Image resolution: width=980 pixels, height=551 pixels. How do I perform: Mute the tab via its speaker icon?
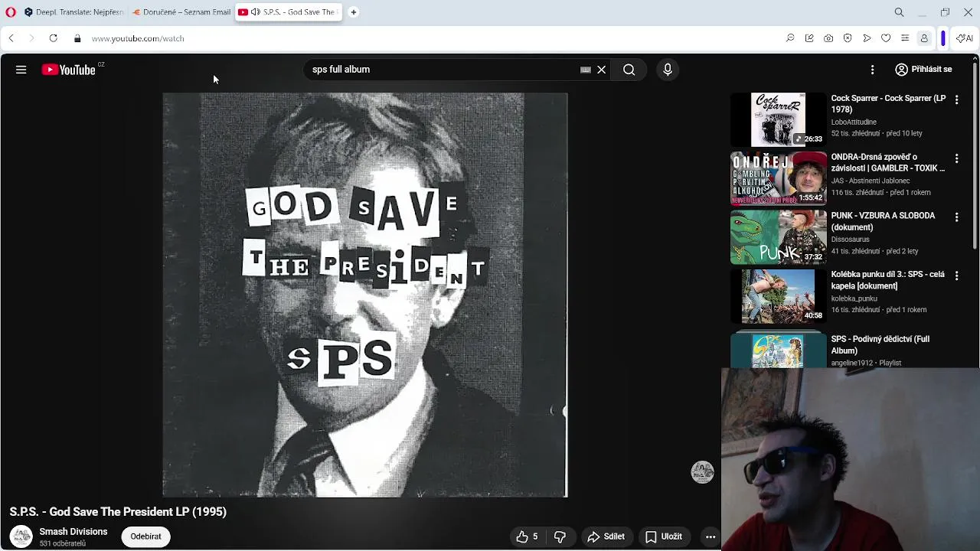click(x=256, y=12)
